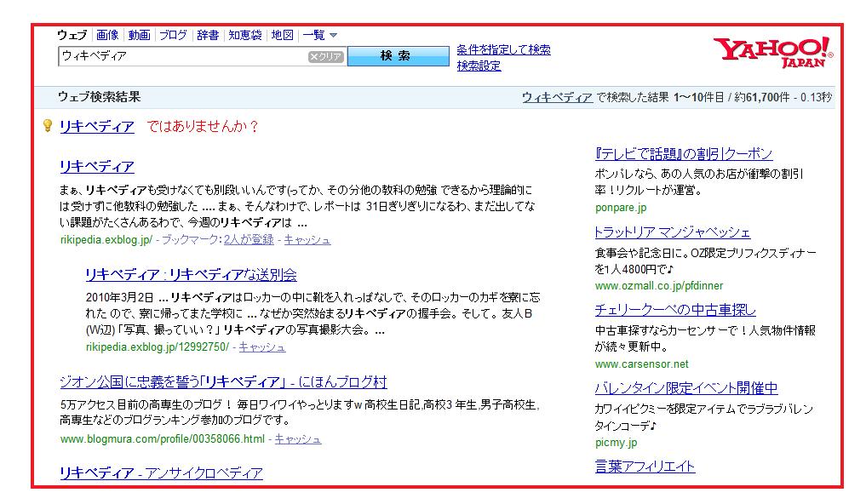Expand the 一覧 dropdown arrow
This screenshot has height=504, width=866.
[x=333, y=35]
